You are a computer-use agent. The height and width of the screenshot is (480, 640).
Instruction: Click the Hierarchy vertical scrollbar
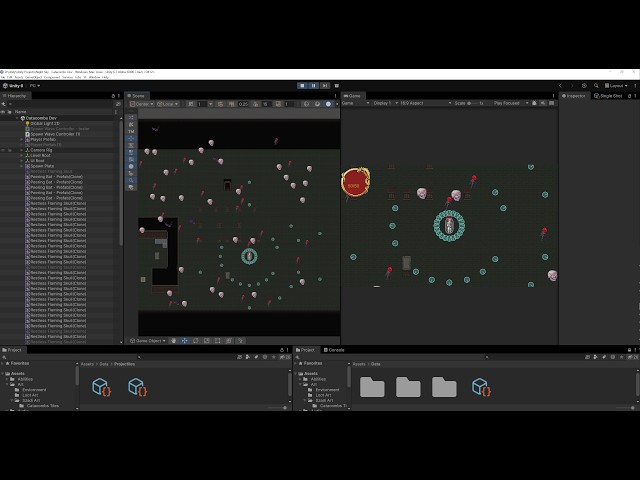coord(121,184)
